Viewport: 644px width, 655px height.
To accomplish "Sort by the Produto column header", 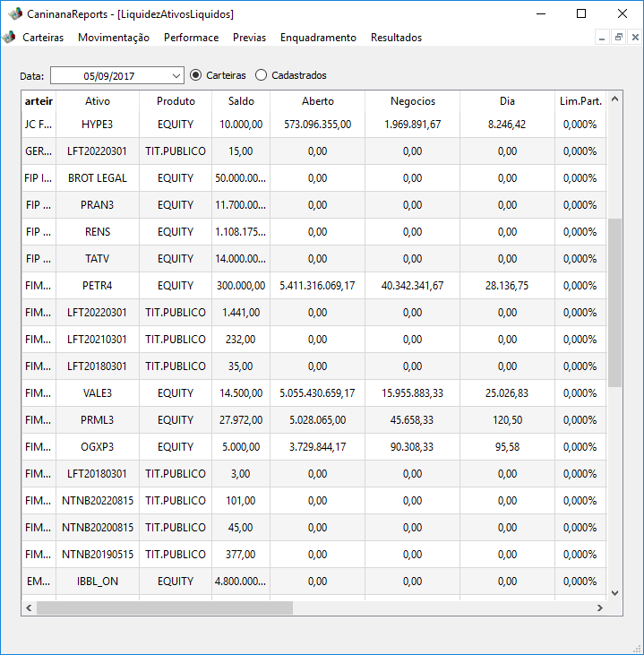I will pyautogui.click(x=176, y=101).
